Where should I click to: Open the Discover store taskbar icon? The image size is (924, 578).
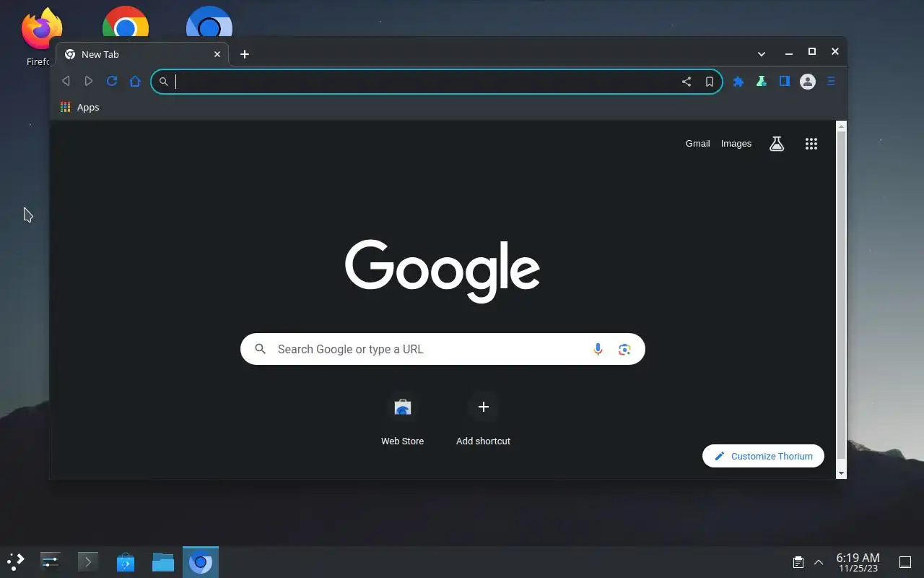pyautogui.click(x=126, y=561)
